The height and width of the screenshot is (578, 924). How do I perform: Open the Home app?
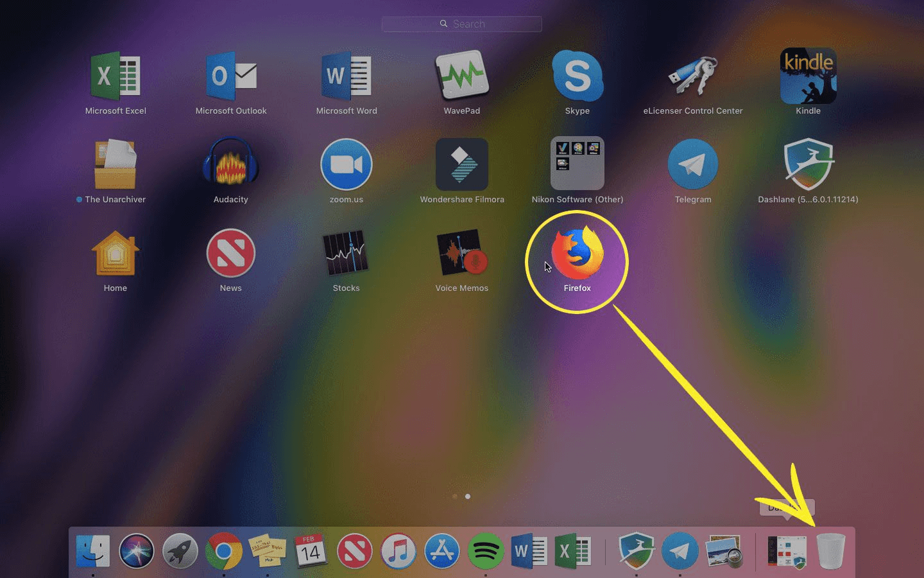click(x=116, y=253)
